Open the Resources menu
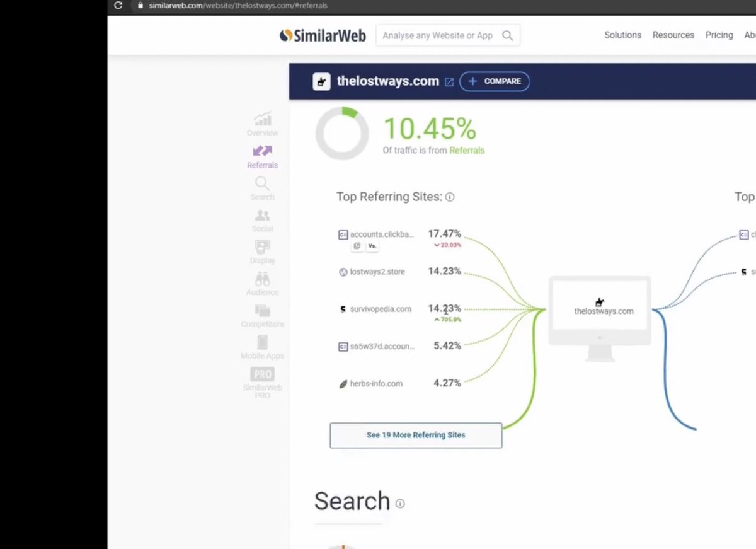The height and width of the screenshot is (549, 756). (x=673, y=35)
